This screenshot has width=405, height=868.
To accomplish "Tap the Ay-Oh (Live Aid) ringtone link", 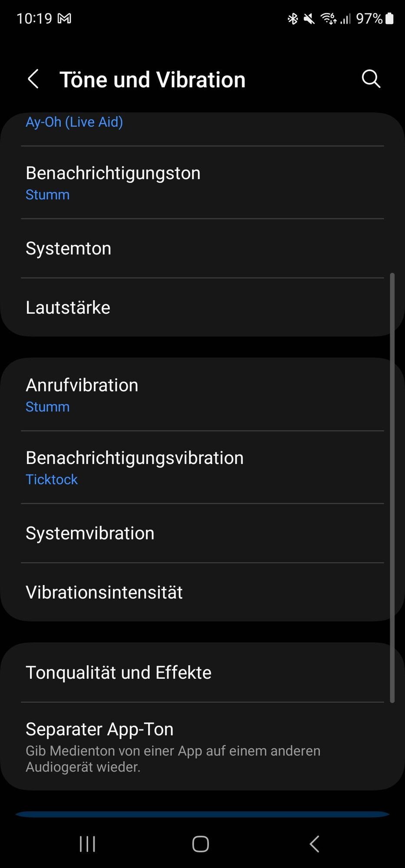I will [74, 122].
